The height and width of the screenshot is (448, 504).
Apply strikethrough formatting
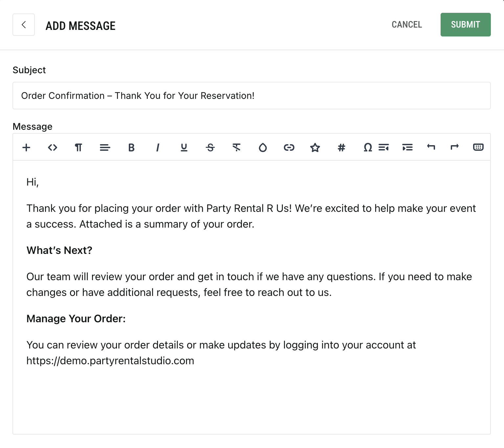(210, 147)
